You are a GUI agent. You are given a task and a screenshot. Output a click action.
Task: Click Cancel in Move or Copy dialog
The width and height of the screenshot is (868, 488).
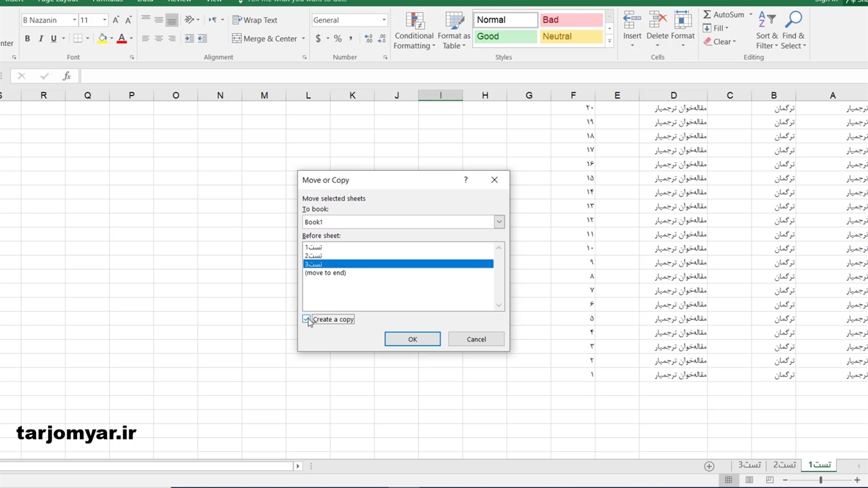(476, 339)
